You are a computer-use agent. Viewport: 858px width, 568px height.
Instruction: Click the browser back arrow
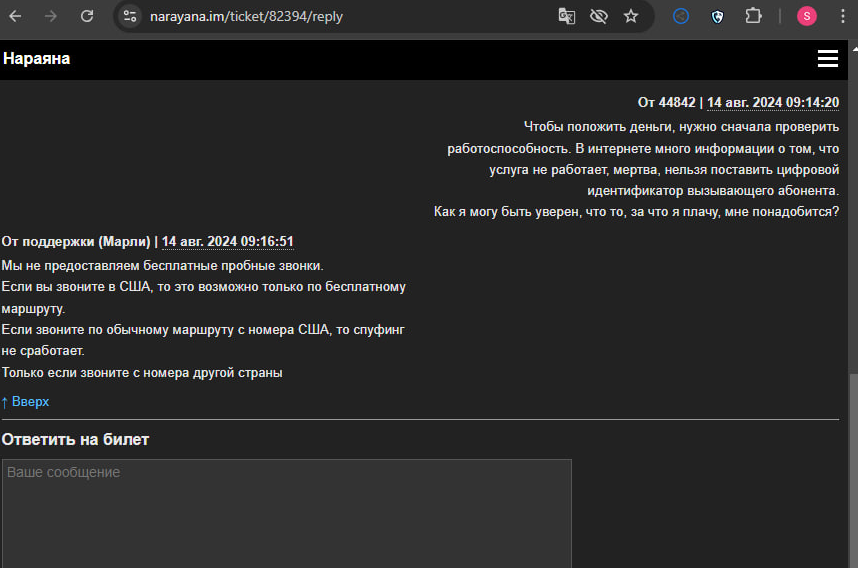click(x=20, y=16)
